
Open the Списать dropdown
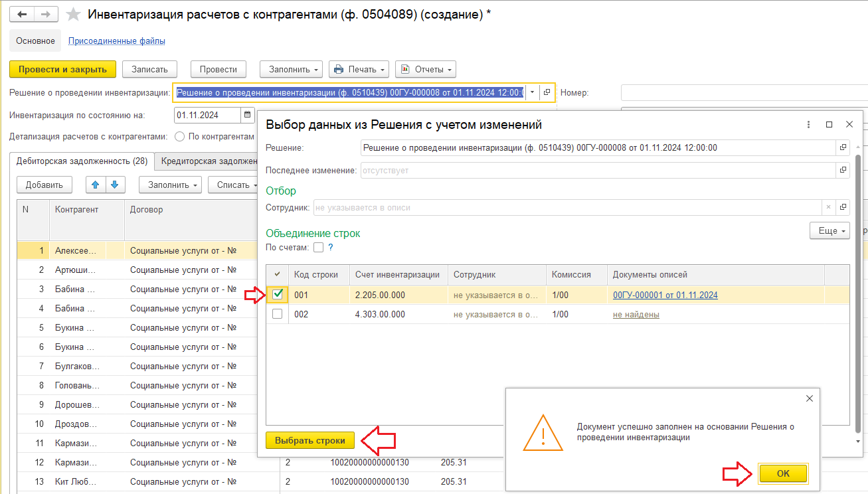pyautogui.click(x=232, y=185)
